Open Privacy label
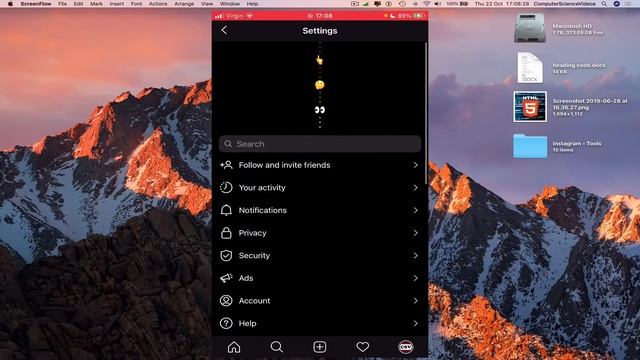 pyautogui.click(x=252, y=233)
